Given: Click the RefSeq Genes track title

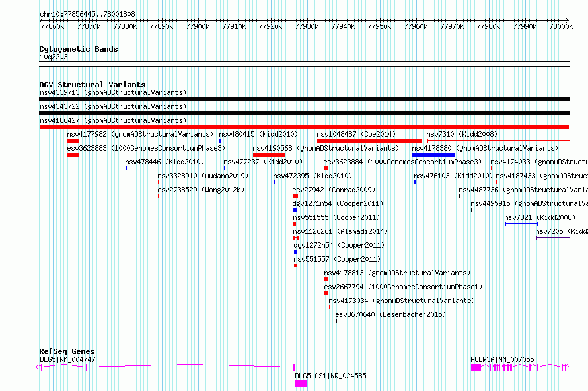Looking at the screenshot, I should (67, 351).
